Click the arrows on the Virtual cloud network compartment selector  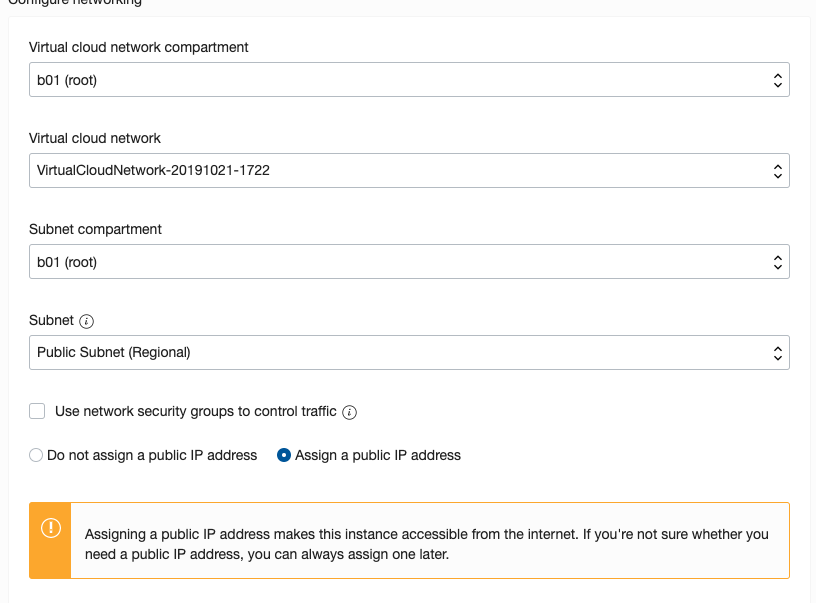778,80
